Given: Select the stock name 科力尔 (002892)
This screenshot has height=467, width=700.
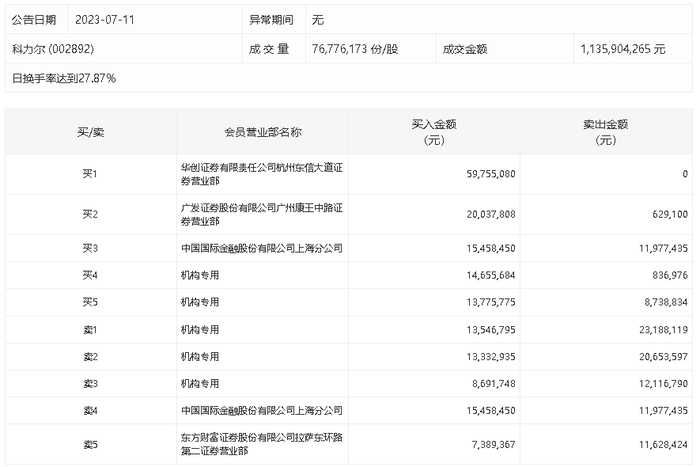Looking at the screenshot, I should pyautogui.click(x=53, y=49).
